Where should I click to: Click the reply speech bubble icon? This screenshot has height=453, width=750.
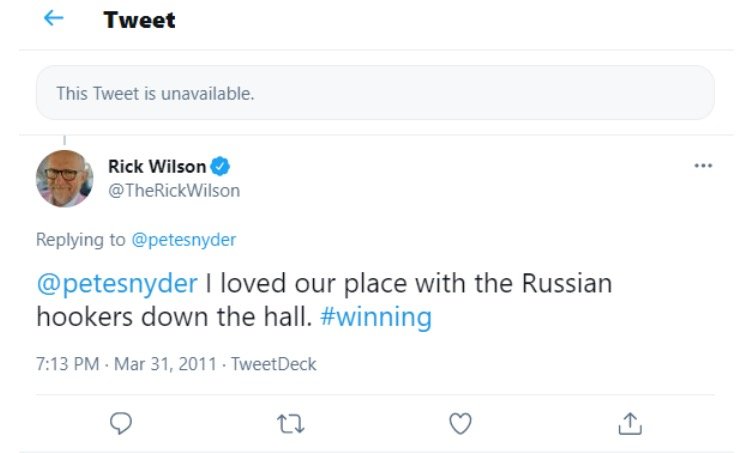tap(121, 424)
